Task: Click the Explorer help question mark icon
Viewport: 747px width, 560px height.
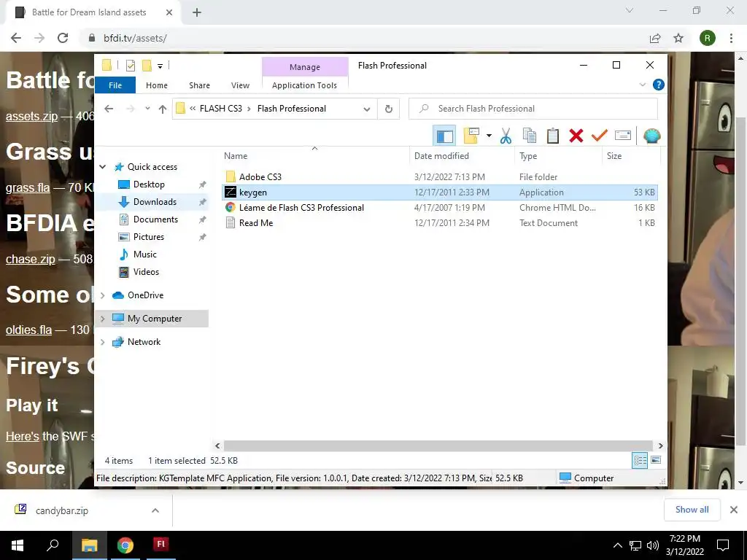Action: pyautogui.click(x=659, y=85)
